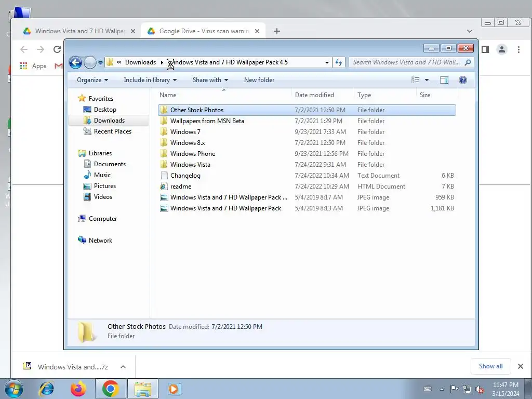Select the 959 KB JPEG image file
This screenshot has height=399, width=532.
(x=307, y=197)
